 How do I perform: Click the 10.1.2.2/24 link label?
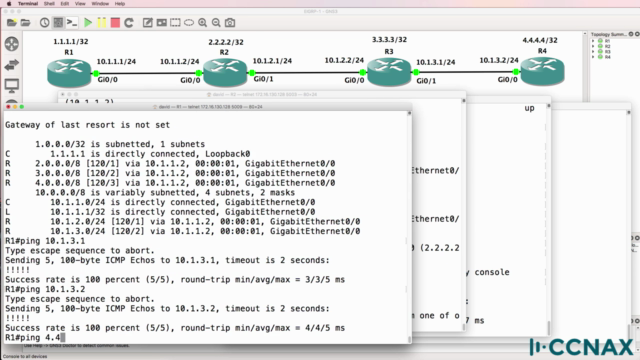point(344,60)
